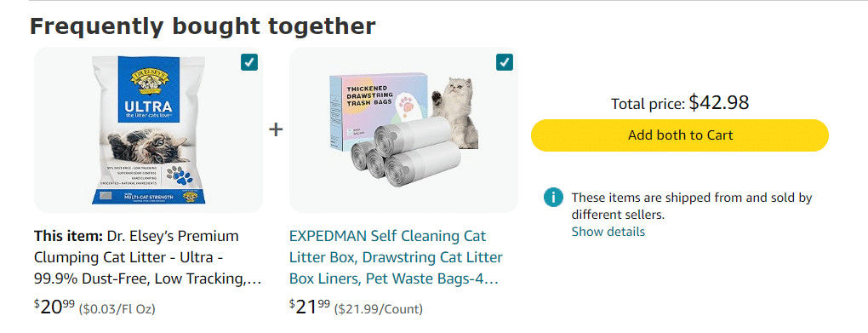Uncheck the EXPEDMAN litter box liners checkbox
The image size is (868, 333).
tap(505, 62)
